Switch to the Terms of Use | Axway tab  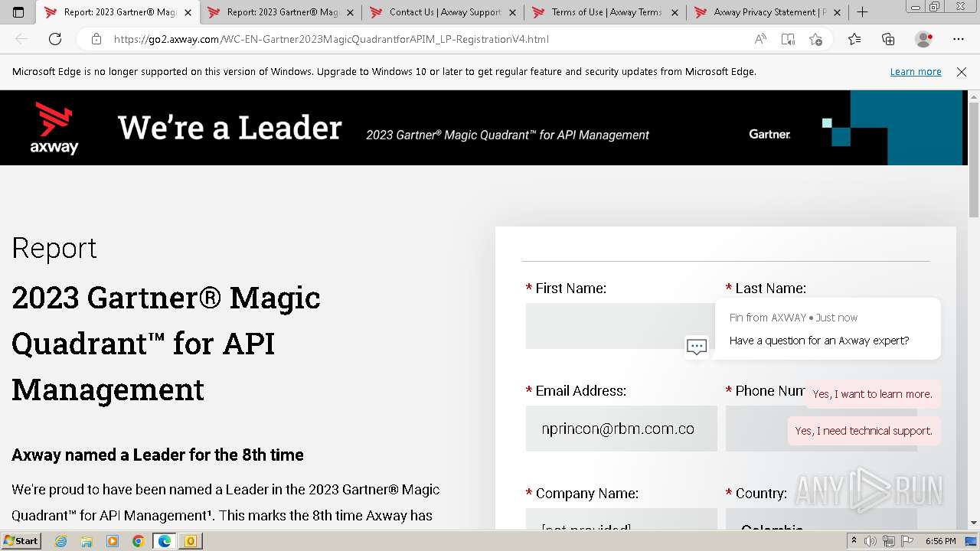click(x=606, y=12)
